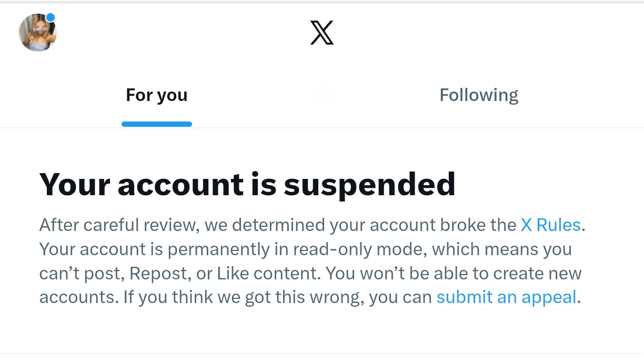Click the "Your account is suspended" heading
Screen dimensions: 644x362
(x=247, y=184)
